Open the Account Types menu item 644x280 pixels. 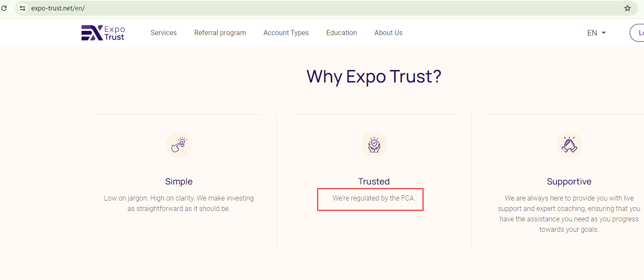tap(286, 33)
